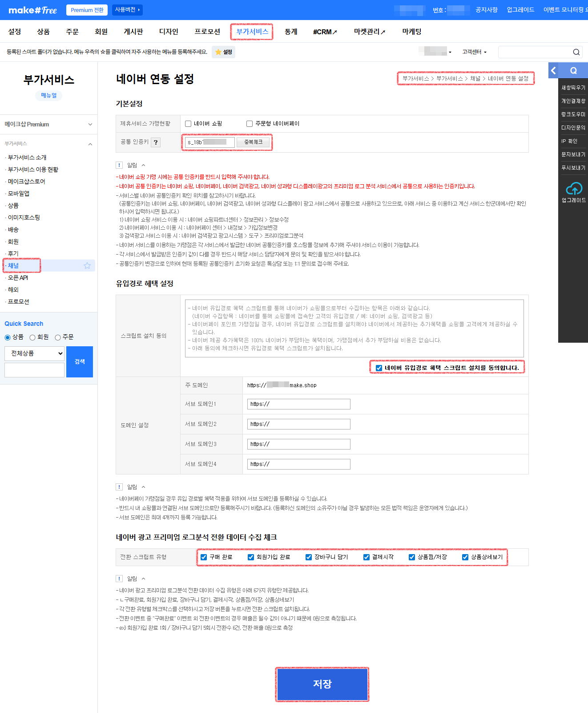
Task: Click the 공통 인증키 input field
Action: coord(210,142)
